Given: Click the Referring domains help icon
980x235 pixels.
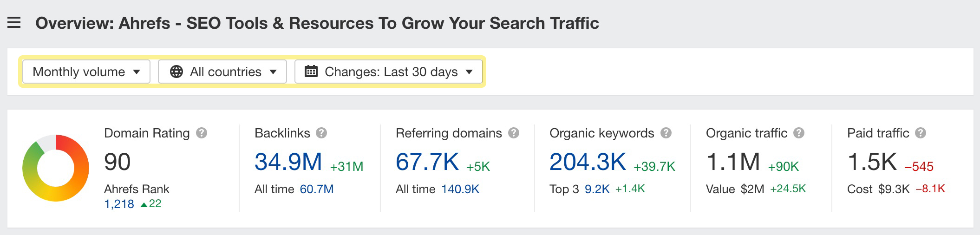Looking at the screenshot, I should click(513, 133).
